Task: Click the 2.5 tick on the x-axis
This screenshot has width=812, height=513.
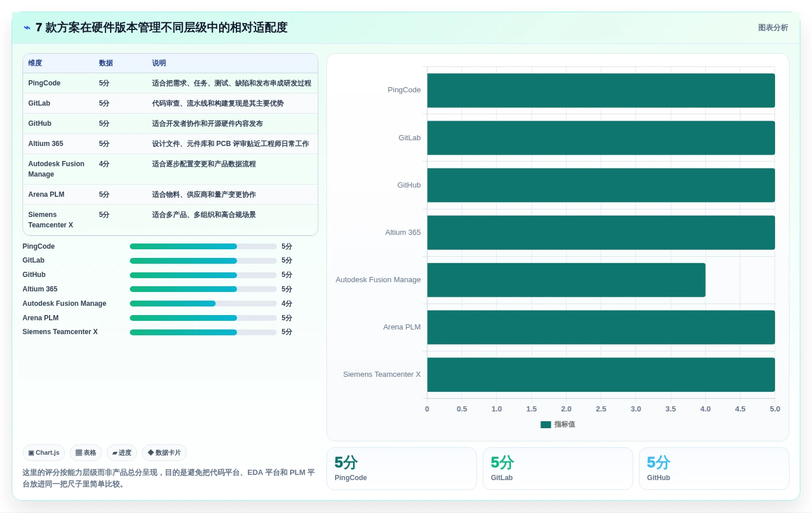Action: 601,409
